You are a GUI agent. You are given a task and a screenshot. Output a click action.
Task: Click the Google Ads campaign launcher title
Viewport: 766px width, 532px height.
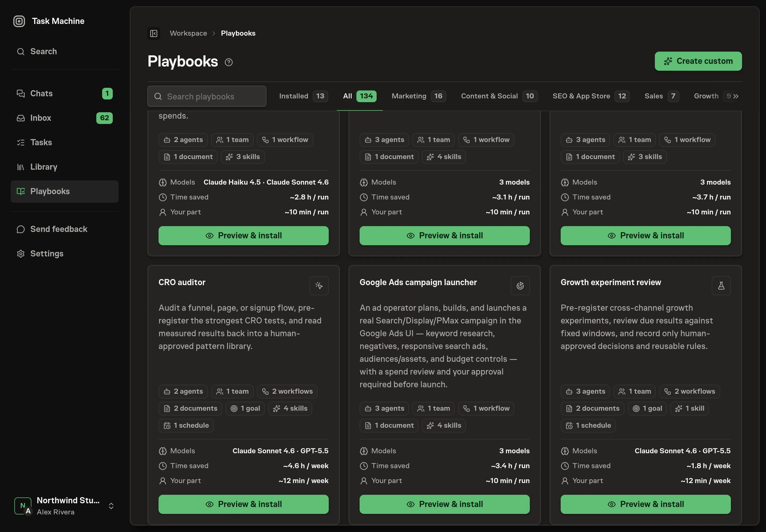pyautogui.click(x=418, y=282)
